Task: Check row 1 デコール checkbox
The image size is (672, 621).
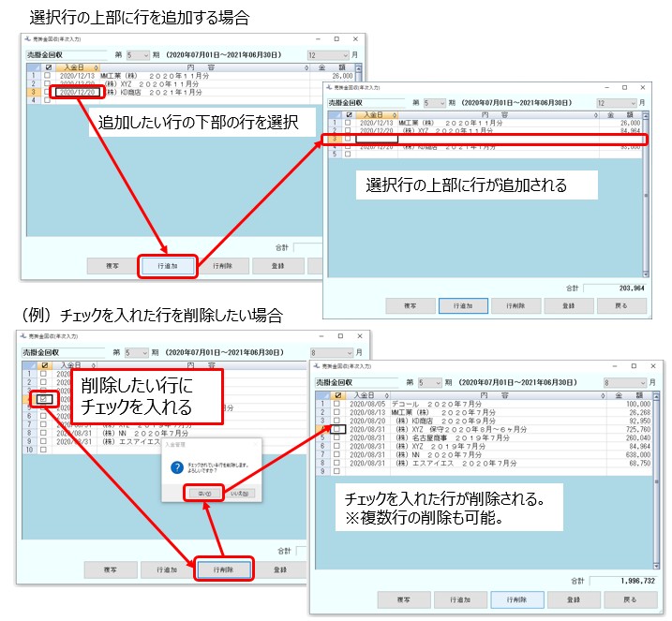Action: [x=336, y=404]
